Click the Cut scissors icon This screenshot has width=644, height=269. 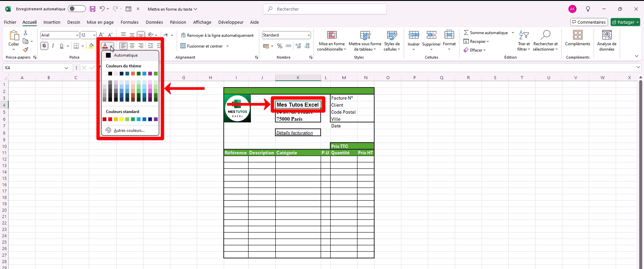(x=25, y=33)
